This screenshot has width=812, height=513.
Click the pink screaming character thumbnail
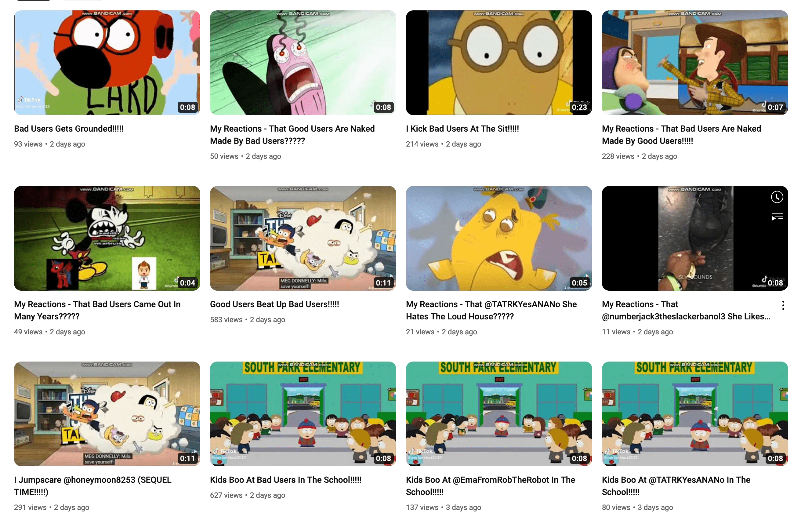coord(303,63)
